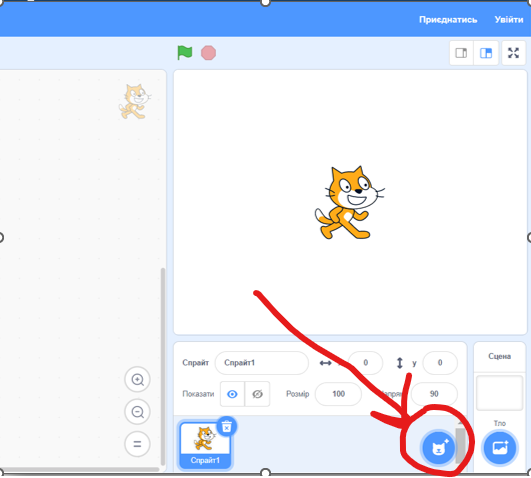The image size is (531, 478).
Task: Delete Спрайт1 using trash can icon
Action: coord(227,427)
